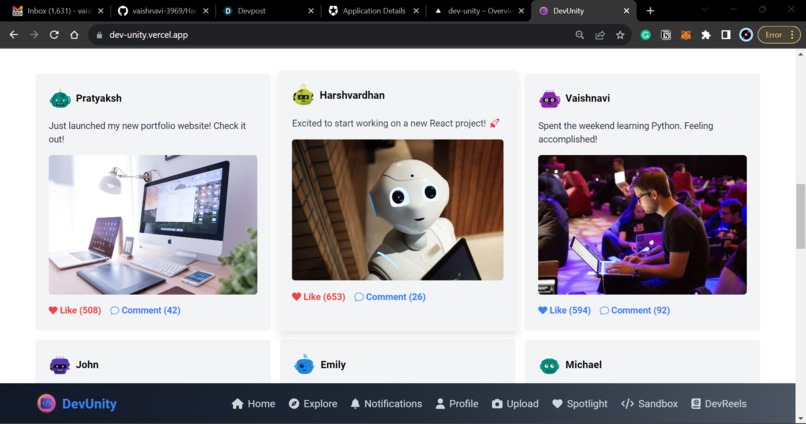
Task: Share this page icon
Action: 600,35
